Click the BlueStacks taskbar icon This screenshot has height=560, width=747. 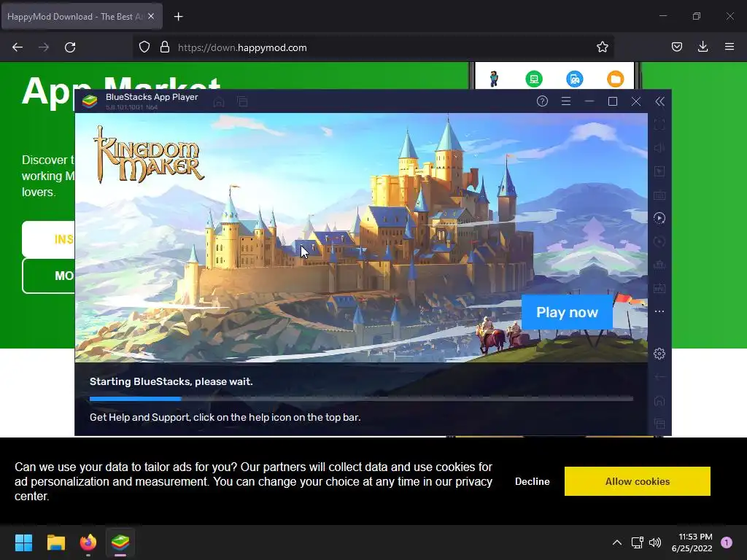tap(120, 542)
